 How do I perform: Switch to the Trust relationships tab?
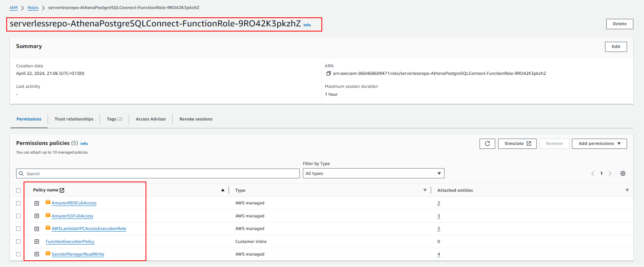point(74,119)
